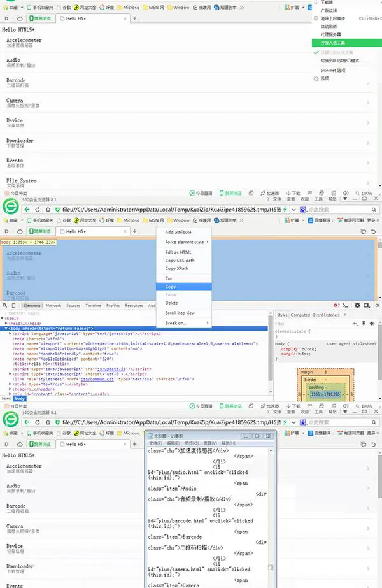
Task: Show the console drawer icon in devtools
Action: coord(346,306)
